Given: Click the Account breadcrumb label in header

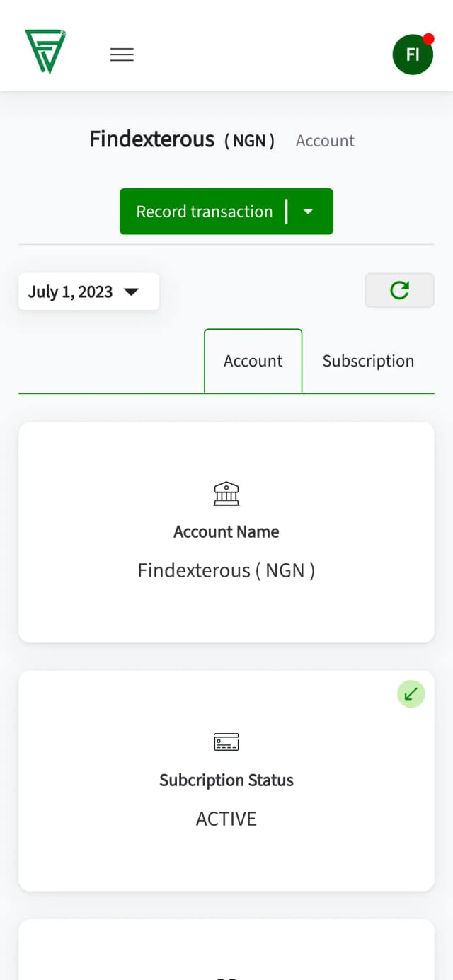Looking at the screenshot, I should pos(325,141).
